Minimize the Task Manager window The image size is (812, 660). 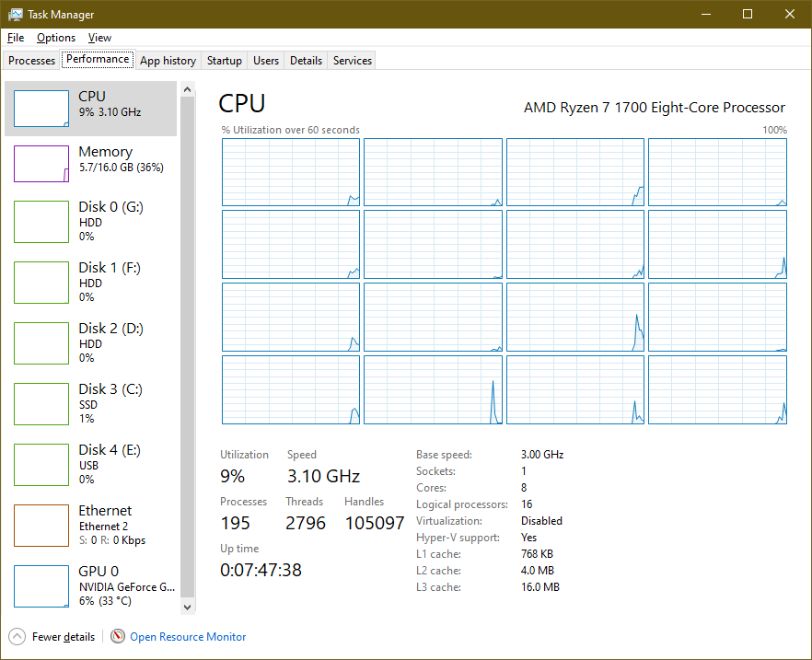706,14
